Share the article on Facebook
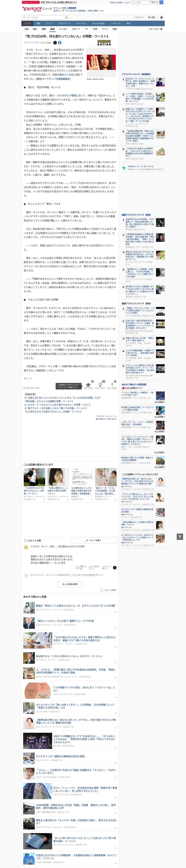Image resolution: width=186 pixels, height=868 pixels. tap(60, 43)
